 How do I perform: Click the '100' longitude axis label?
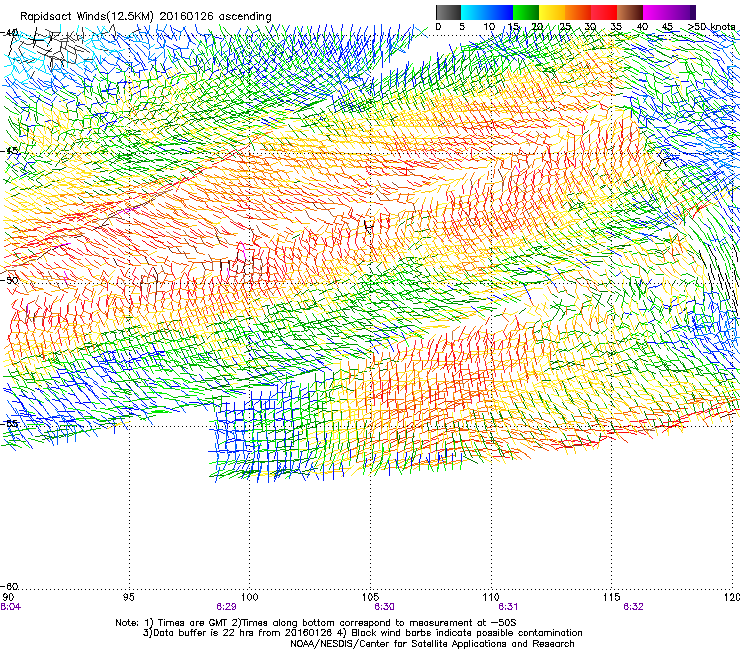point(249,597)
